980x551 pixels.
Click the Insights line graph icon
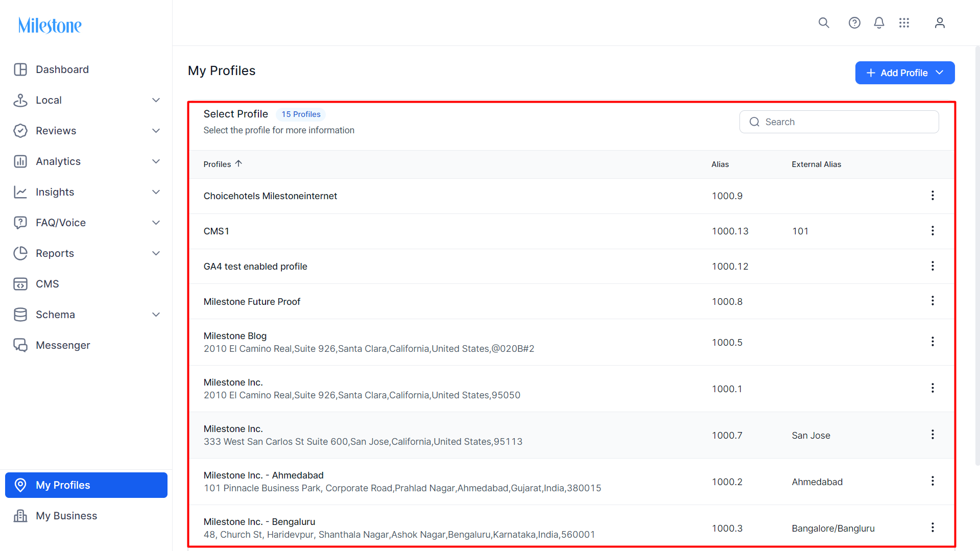click(x=20, y=192)
